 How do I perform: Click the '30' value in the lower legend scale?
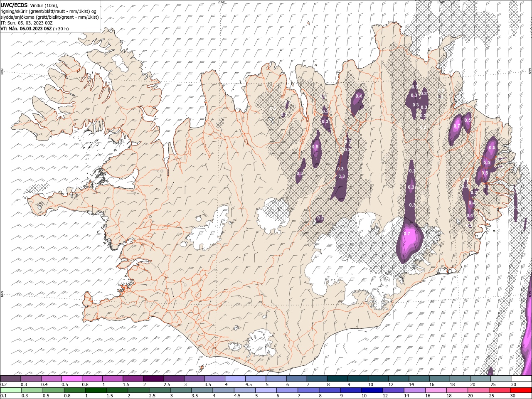(x=512, y=396)
